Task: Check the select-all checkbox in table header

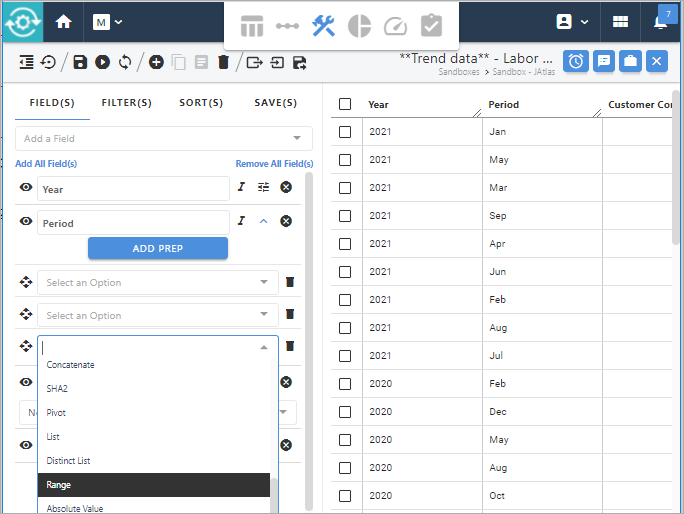Action: (x=345, y=104)
